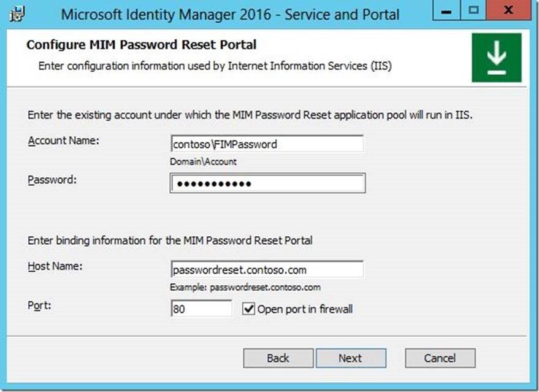Viewport: 539px width, 392px height.
Task: Select the Host Name text box
Action: pos(267,269)
